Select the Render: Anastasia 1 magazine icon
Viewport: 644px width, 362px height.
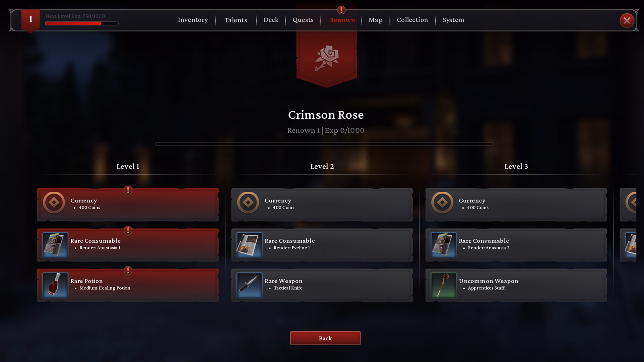coord(55,245)
